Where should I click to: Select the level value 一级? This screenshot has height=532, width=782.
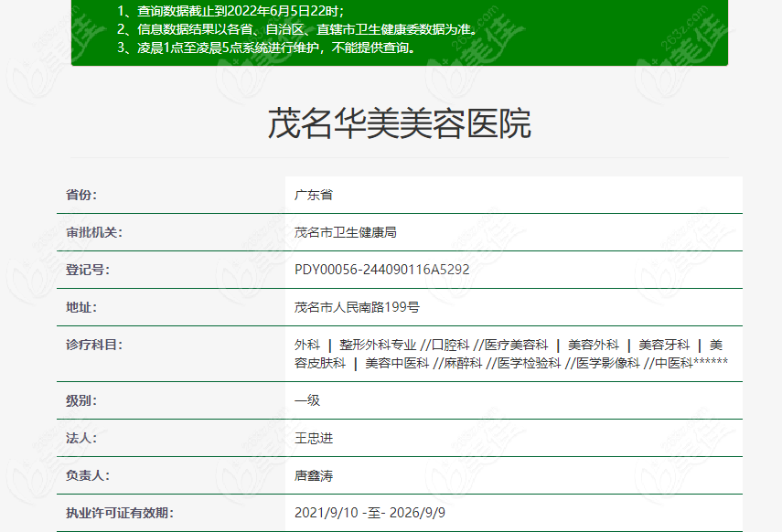307,400
